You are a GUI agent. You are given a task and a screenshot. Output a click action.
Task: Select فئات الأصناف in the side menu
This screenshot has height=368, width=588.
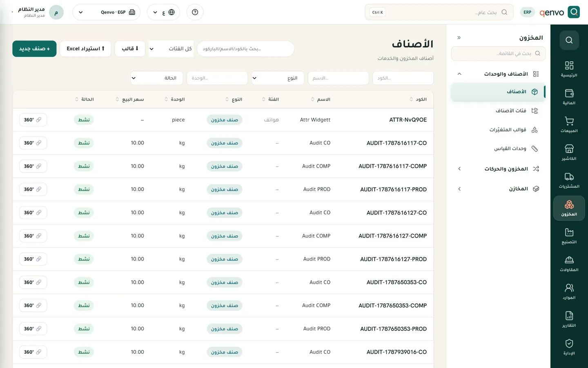[498, 111]
